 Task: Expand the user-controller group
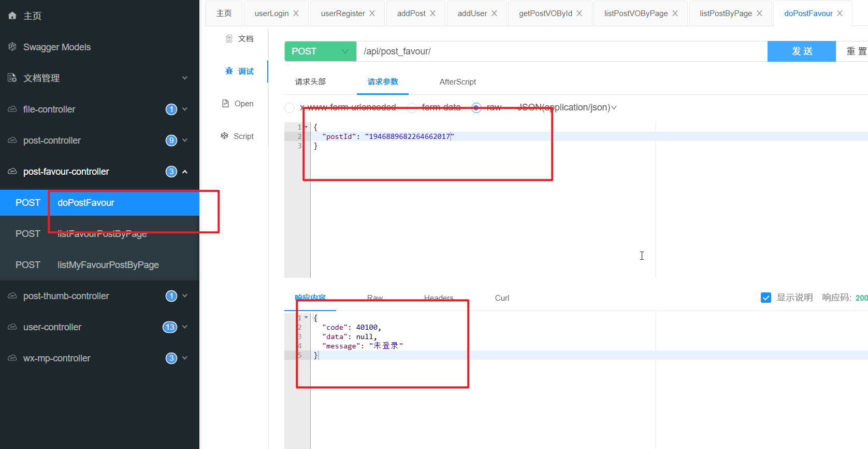click(185, 327)
